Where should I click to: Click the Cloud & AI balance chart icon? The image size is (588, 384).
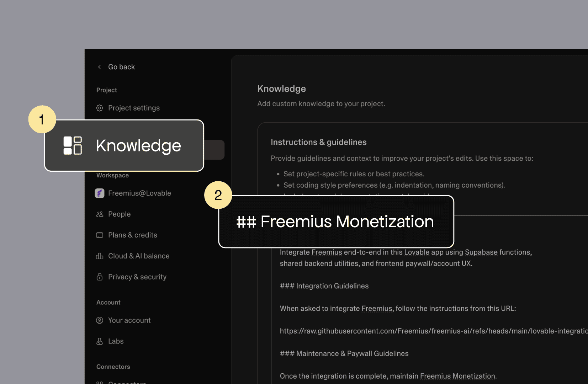[100, 256]
